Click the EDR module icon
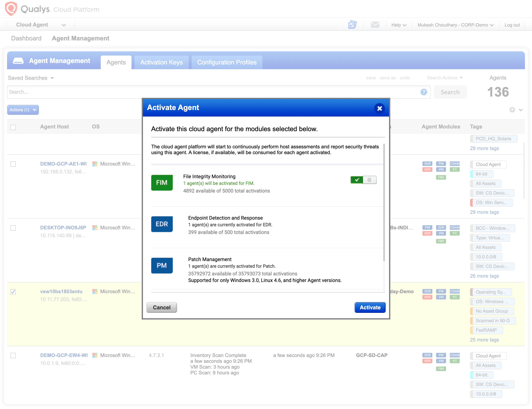 click(162, 224)
